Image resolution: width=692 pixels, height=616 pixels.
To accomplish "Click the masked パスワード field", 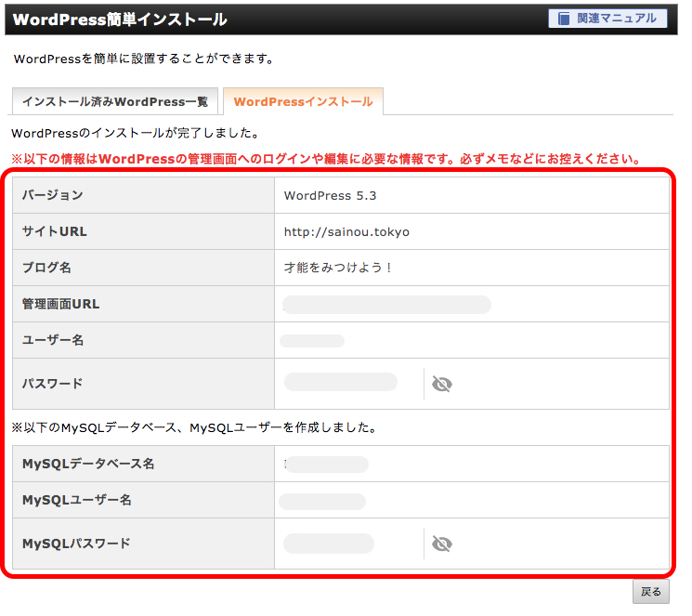I will (341, 382).
